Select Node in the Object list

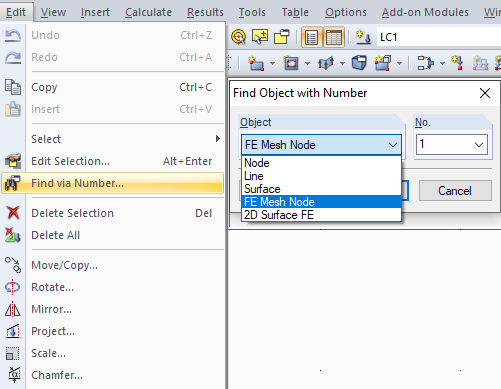click(321, 163)
